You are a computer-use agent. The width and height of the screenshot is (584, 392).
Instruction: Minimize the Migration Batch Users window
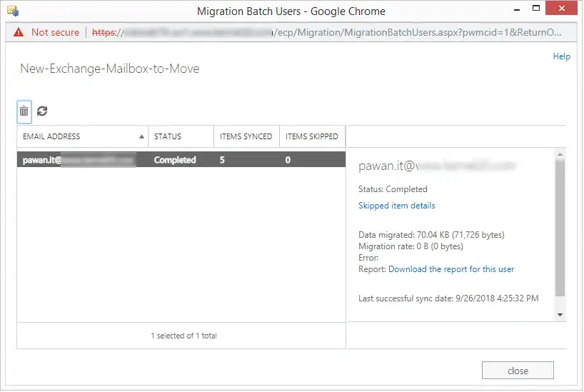point(517,9)
